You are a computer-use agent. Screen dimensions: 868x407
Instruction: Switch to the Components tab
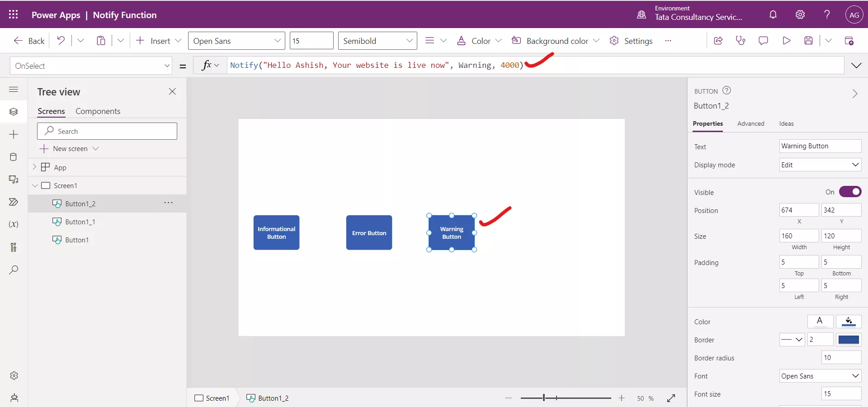(x=98, y=111)
